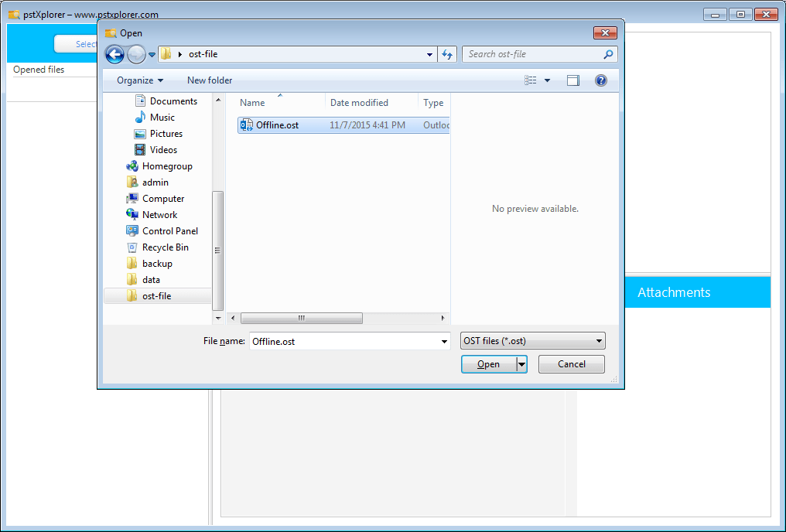Click the refresh button beside address bar
786x532 pixels.
pyautogui.click(x=447, y=54)
